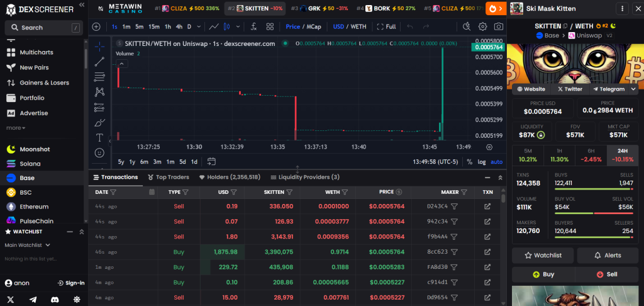Image resolution: width=644 pixels, height=306 pixels.
Task: Open the Discord icon in sidebar footer
Action: 55,300
